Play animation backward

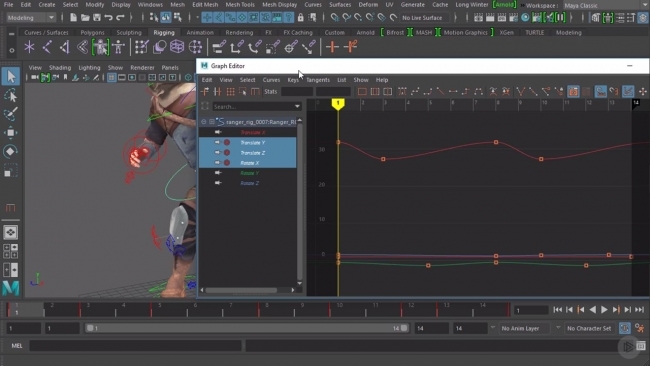(x=593, y=309)
